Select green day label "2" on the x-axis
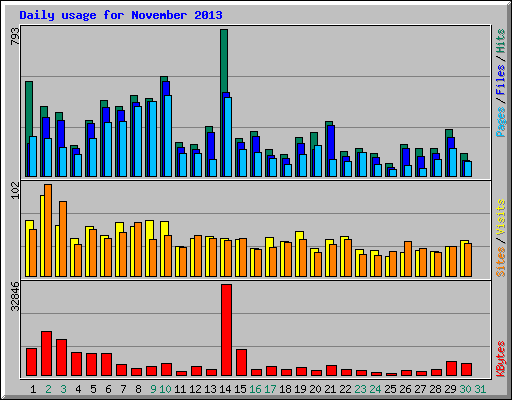This screenshot has width=512, height=400. click(x=48, y=389)
